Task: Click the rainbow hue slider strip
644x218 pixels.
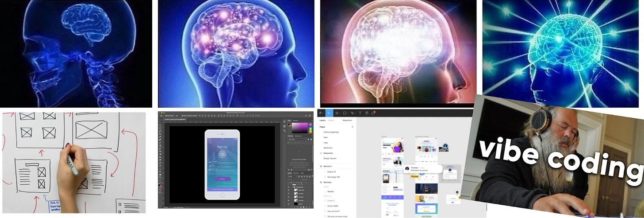Action: pos(310,128)
